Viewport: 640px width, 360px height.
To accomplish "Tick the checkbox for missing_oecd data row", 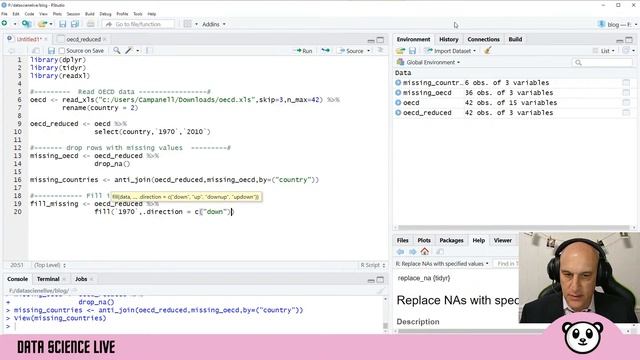I will pos(626,93).
